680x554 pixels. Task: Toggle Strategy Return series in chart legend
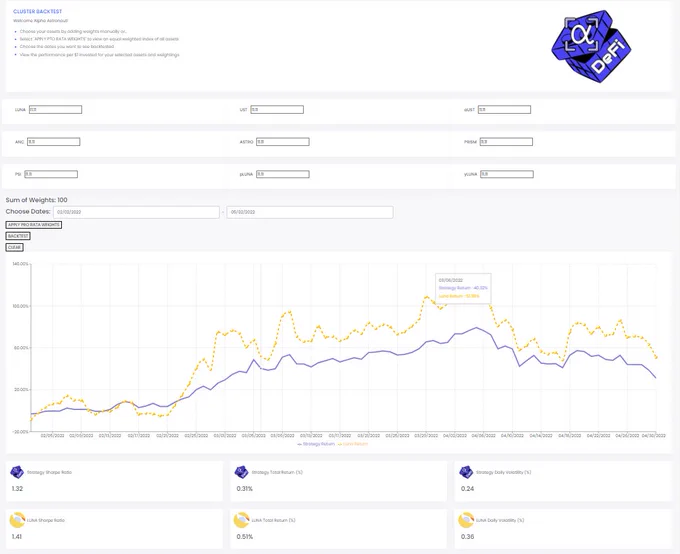click(x=316, y=444)
